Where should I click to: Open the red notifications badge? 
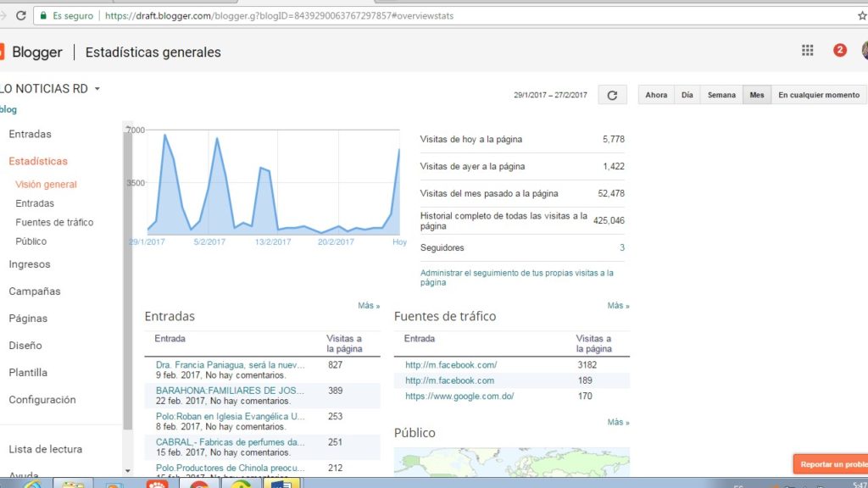coord(839,51)
